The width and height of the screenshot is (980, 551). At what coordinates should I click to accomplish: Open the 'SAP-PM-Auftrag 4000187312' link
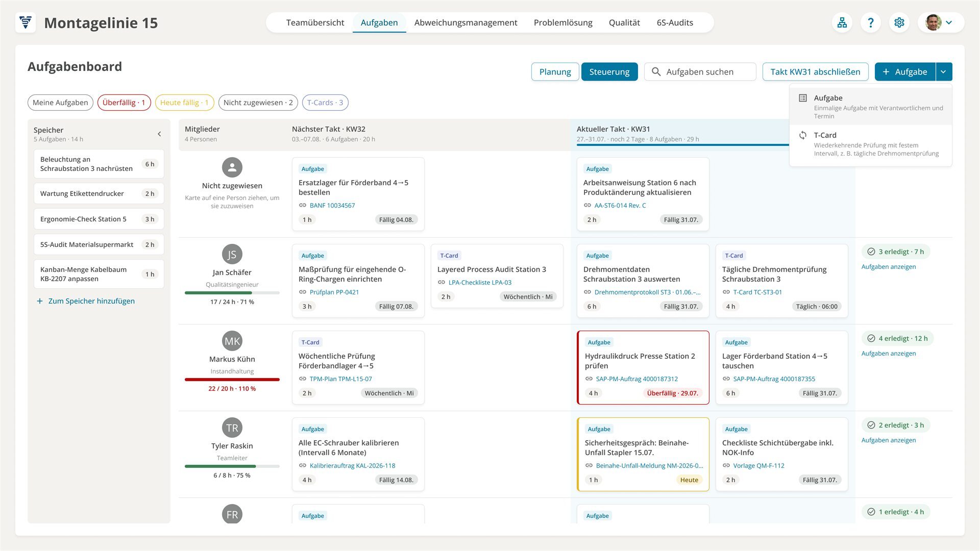click(x=636, y=379)
